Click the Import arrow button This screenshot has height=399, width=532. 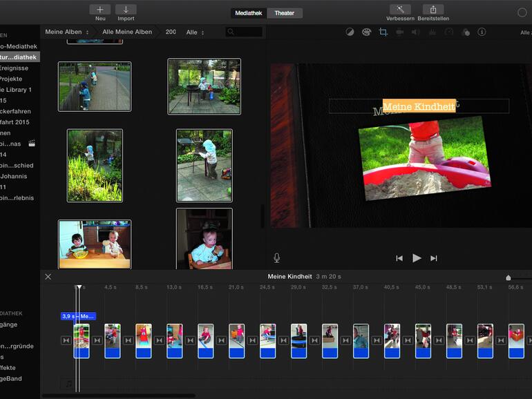click(x=126, y=10)
